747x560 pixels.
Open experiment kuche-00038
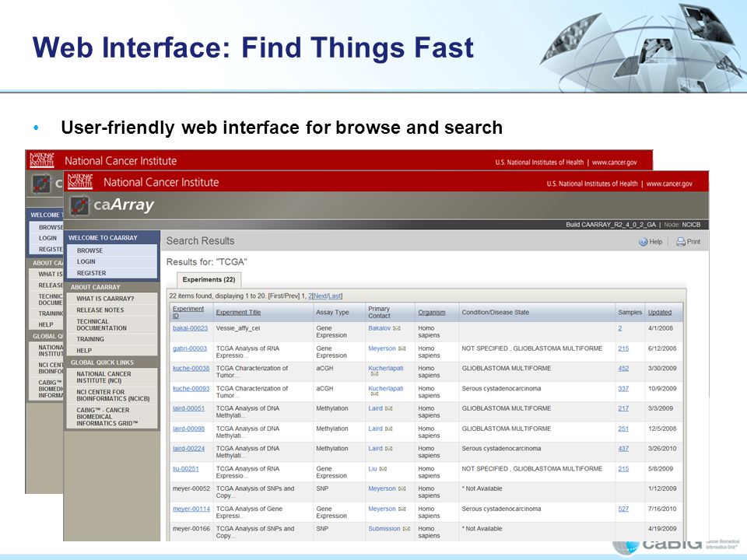click(x=191, y=369)
